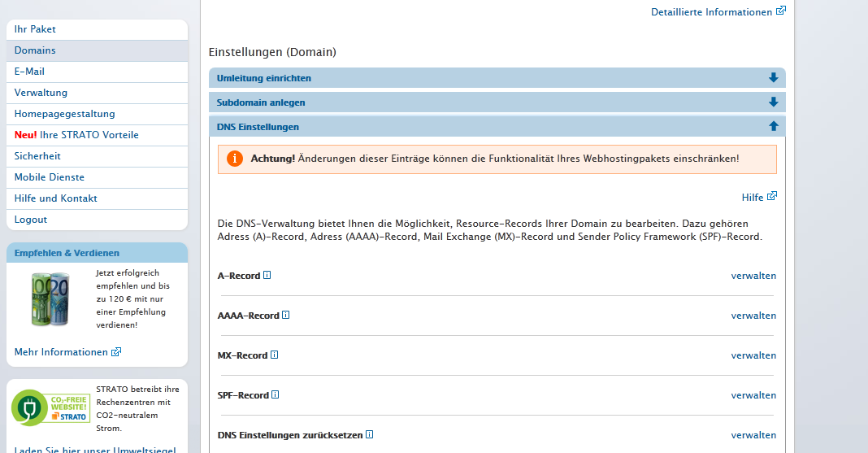This screenshot has width=868, height=453.
Task: Click the Achtung! warning text
Action: pos(495,159)
